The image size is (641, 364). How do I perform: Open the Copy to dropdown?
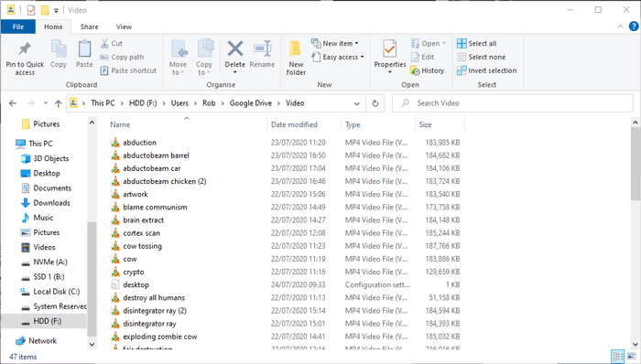(x=203, y=57)
